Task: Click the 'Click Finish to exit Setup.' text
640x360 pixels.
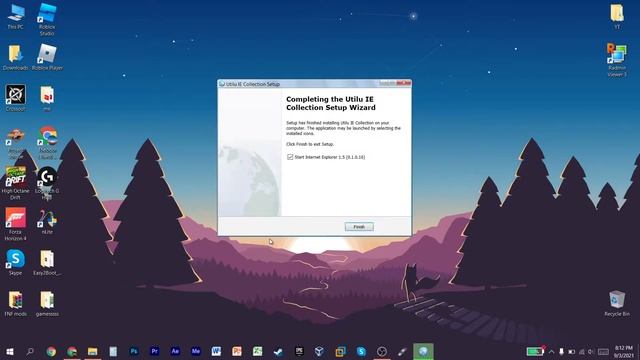Action: (310, 144)
